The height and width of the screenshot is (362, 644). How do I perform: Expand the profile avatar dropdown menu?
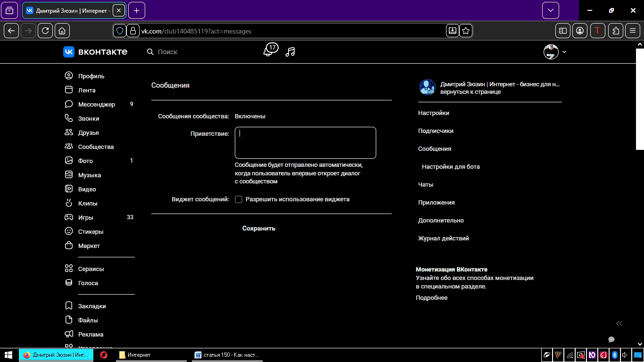click(555, 52)
